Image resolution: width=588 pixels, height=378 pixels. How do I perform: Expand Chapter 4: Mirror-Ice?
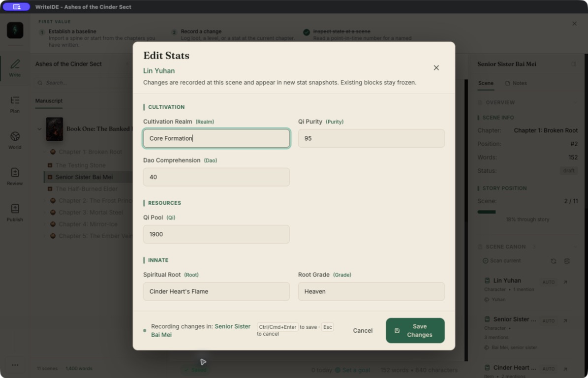pos(45,224)
